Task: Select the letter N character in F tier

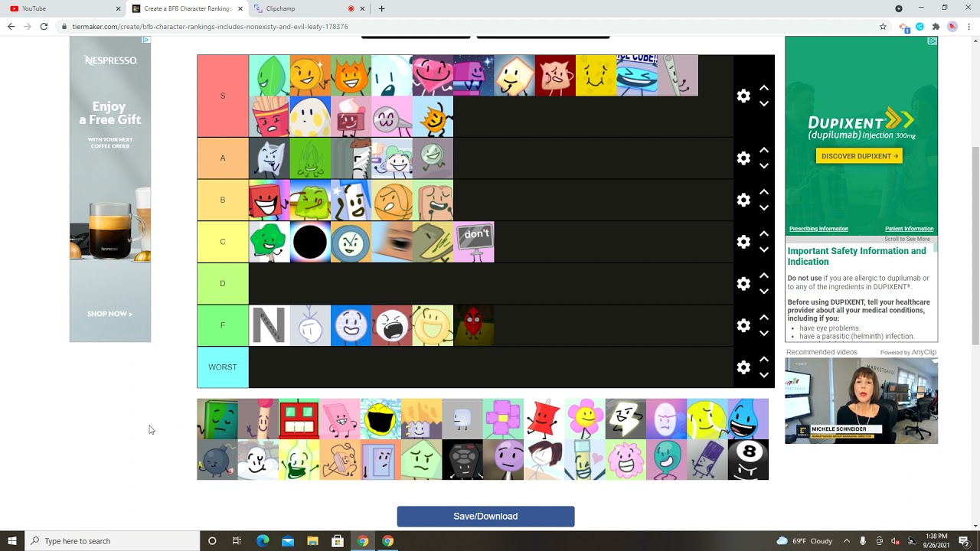Action: (x=269, y=325)
